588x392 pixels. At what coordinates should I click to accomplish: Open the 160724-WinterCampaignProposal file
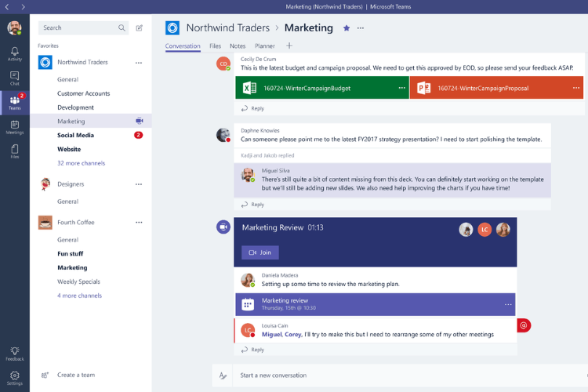[496, 88]
